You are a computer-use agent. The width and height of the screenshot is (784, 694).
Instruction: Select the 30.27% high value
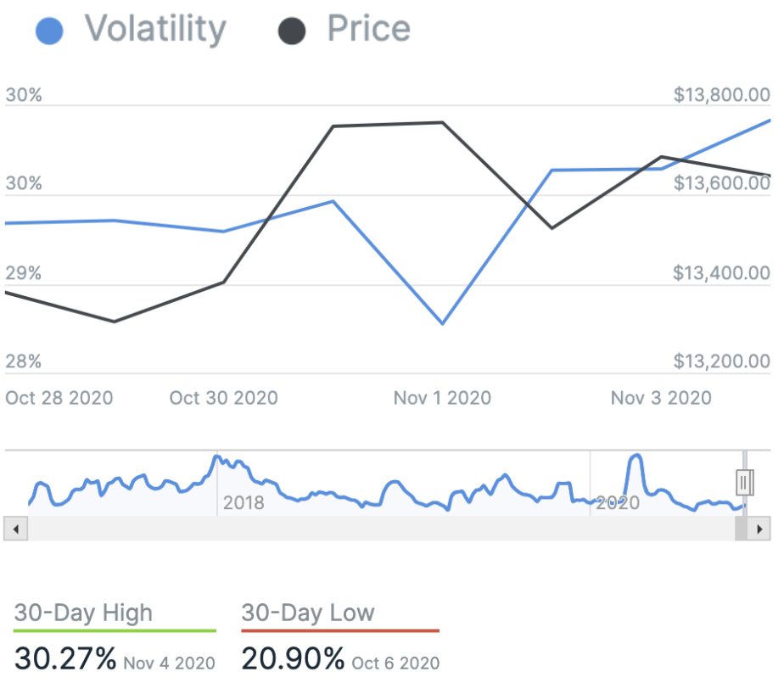click(65, 658)
